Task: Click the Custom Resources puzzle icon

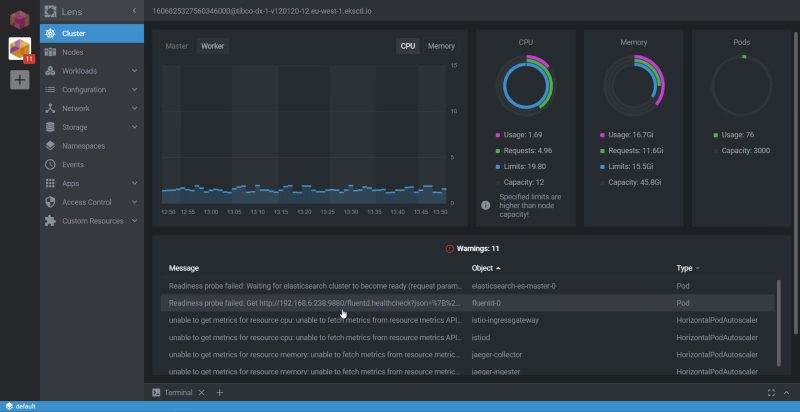Action: tap(50, 221)
